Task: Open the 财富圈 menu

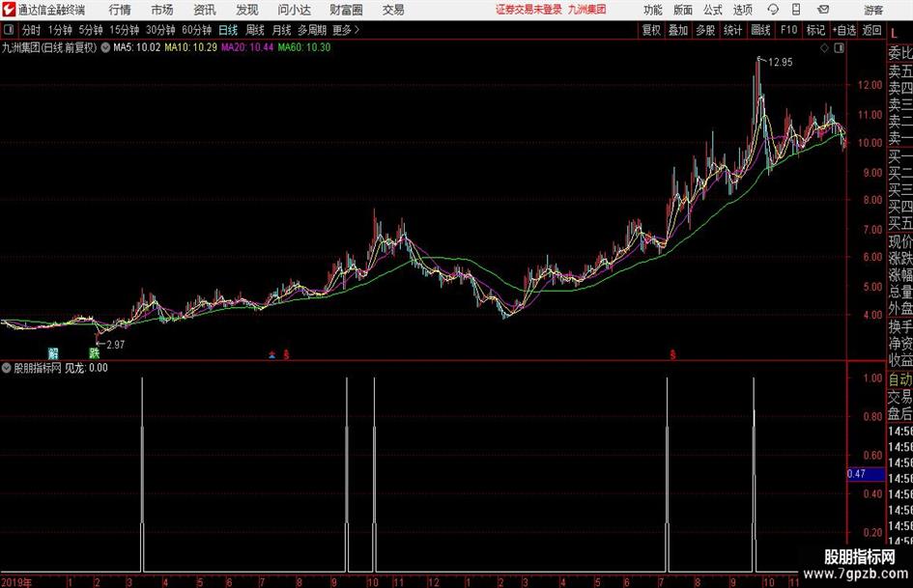Action: [346, 10]
